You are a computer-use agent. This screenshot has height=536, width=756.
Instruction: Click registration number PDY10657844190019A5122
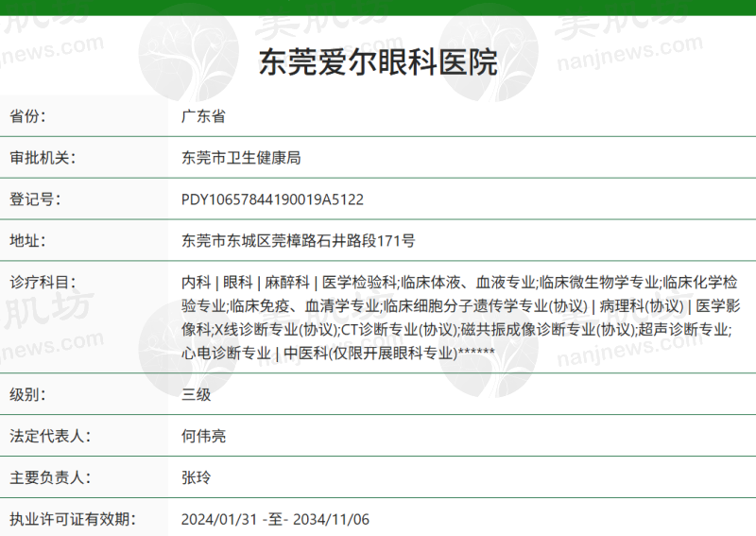tap(272, 199)
